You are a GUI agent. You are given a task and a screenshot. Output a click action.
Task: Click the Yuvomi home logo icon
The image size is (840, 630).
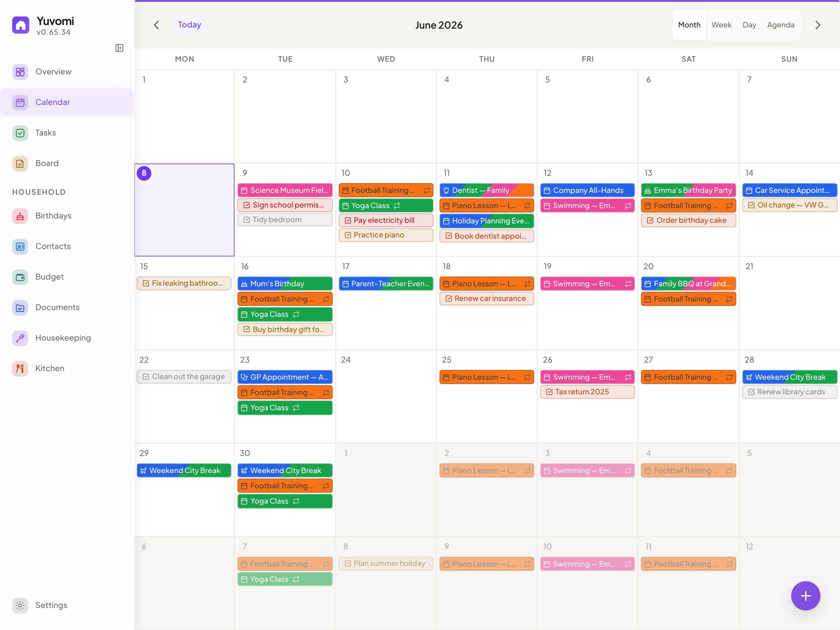click(20, 25)
